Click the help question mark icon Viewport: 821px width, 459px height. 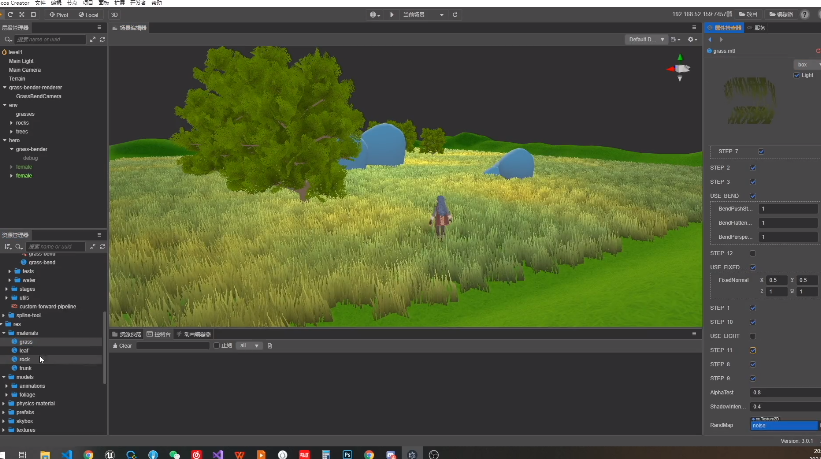(805, 15)
